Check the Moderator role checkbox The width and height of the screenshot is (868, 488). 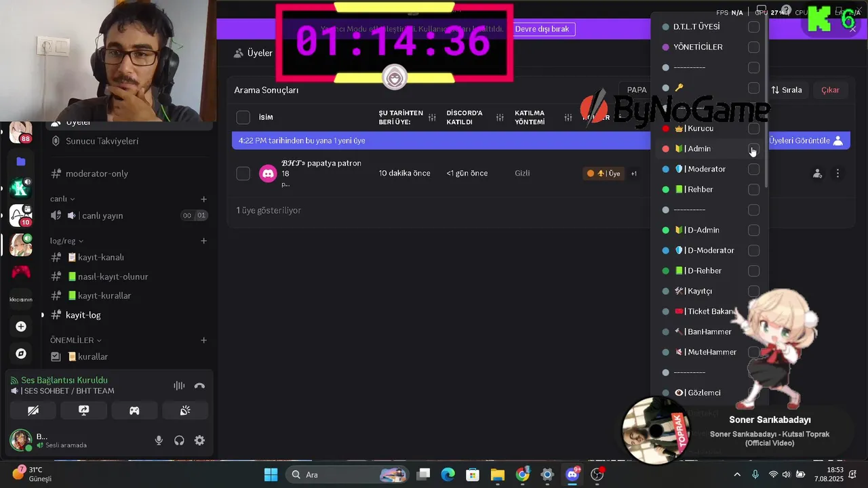(753, 169)
